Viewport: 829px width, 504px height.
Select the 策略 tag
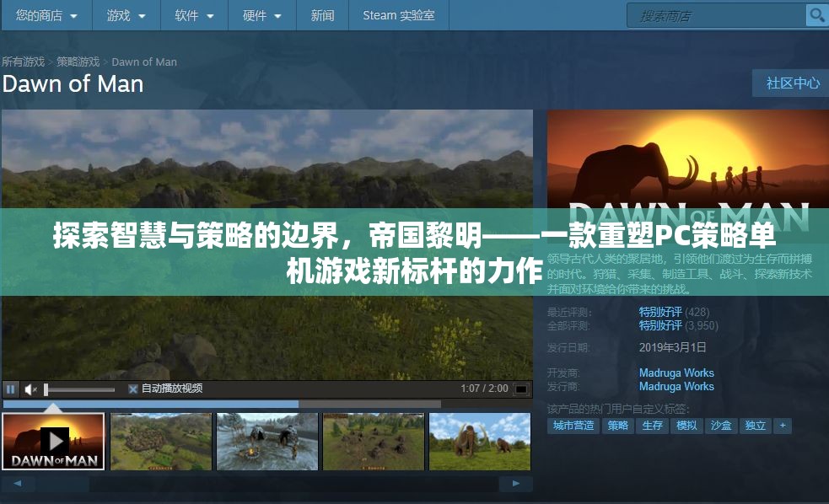617,426
